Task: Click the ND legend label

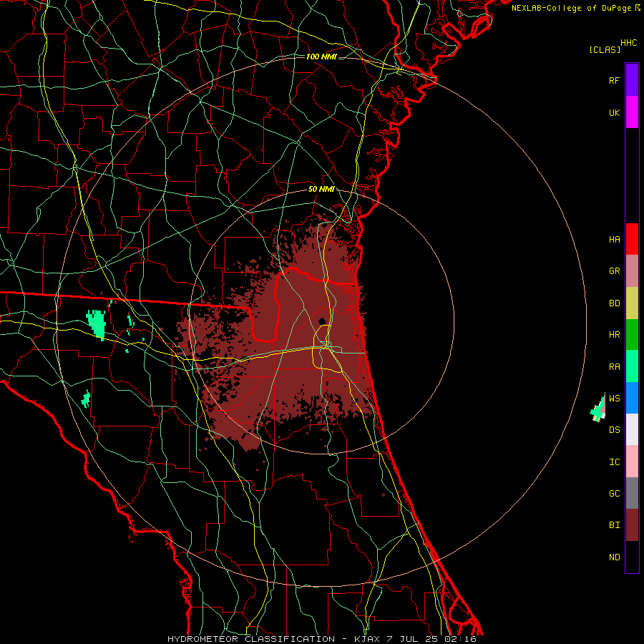Action: [x=614, y=557]
